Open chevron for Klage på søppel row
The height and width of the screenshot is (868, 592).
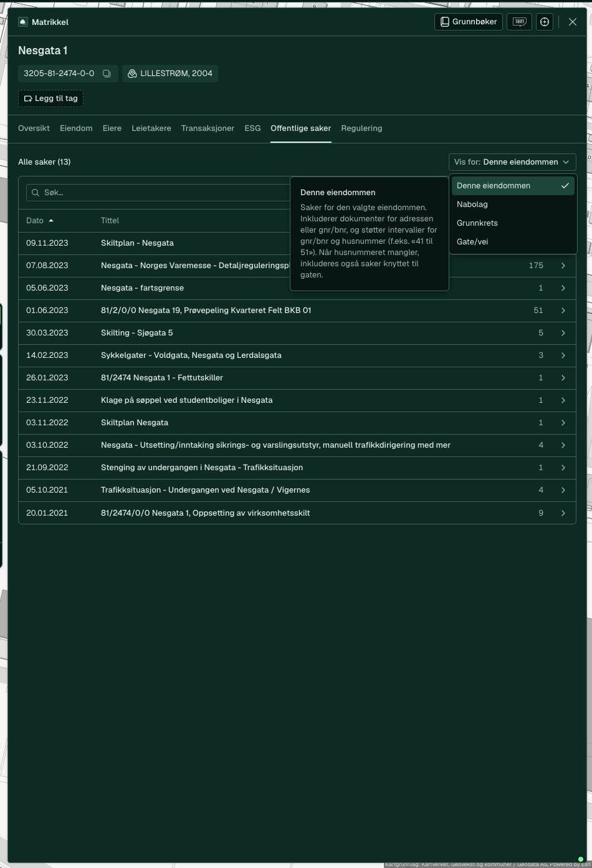[x=563, y=400]
